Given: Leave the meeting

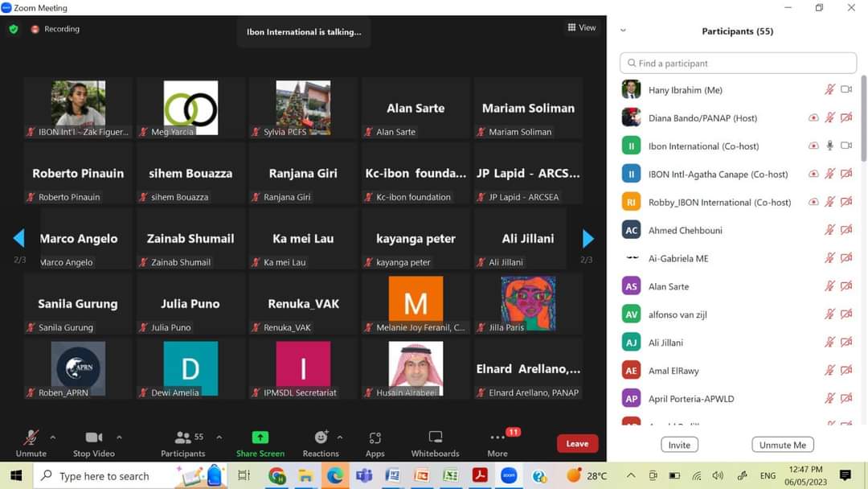Looking at the screenshot, I should [x=577, y=444].
